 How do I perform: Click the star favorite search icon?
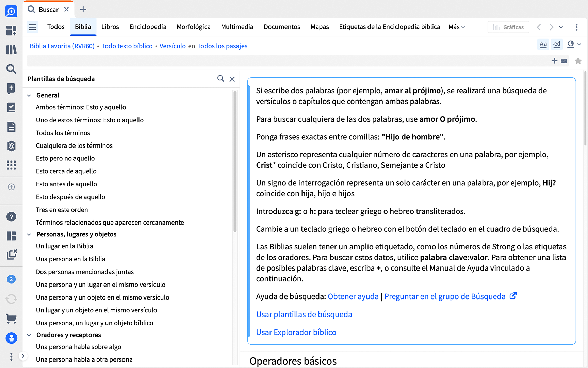coord(578,61)
